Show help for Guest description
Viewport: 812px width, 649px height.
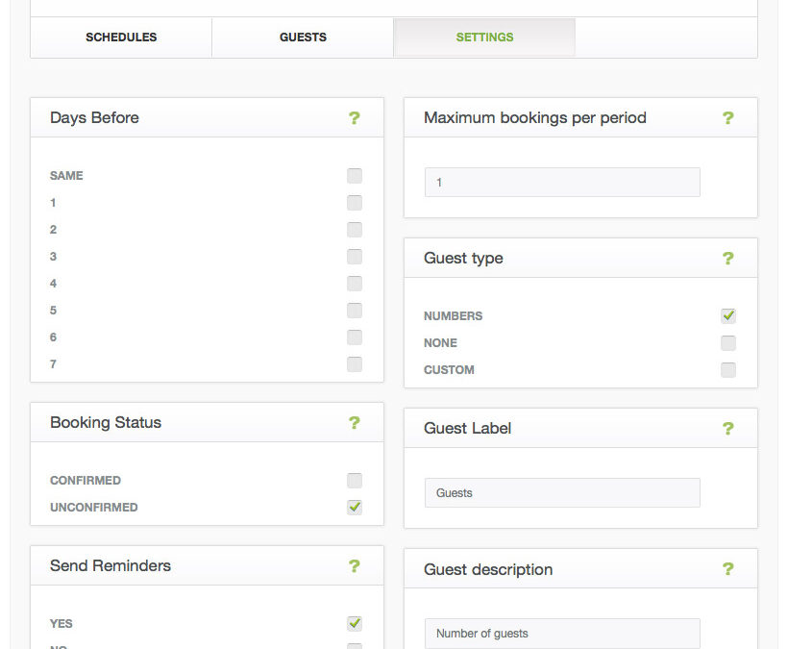[727, 570]
